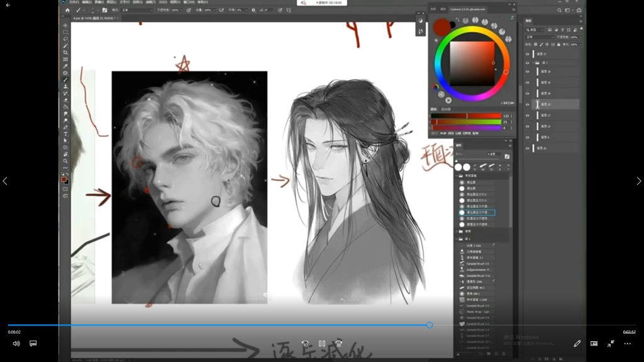Click the volume speaker icon
This screenshot has height=362, width=644.
(16, 344)
